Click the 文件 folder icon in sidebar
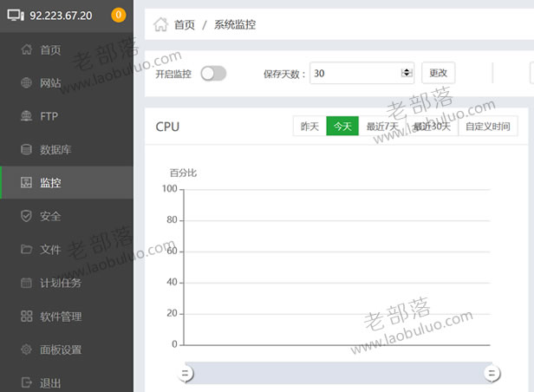The height and width of the screenshot is (392, 534). 26,249
